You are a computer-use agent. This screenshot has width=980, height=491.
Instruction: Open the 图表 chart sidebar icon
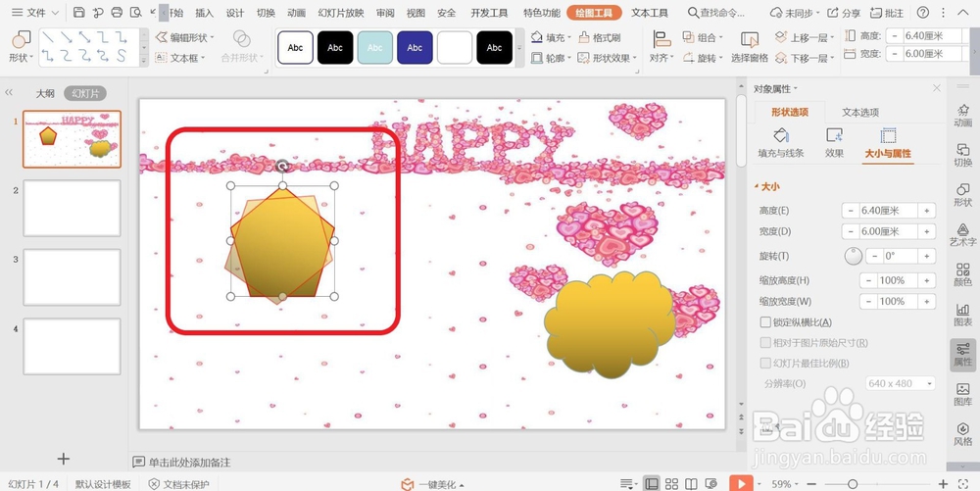[x=963, y=315]
